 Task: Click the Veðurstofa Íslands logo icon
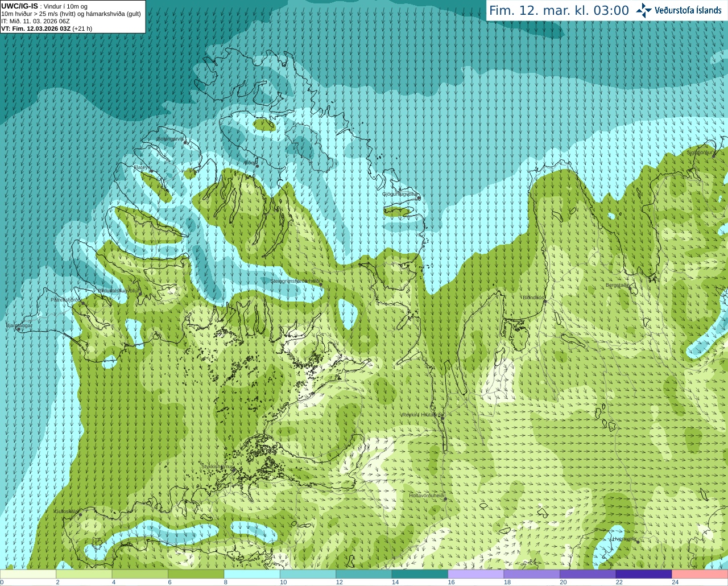[644, 10]
